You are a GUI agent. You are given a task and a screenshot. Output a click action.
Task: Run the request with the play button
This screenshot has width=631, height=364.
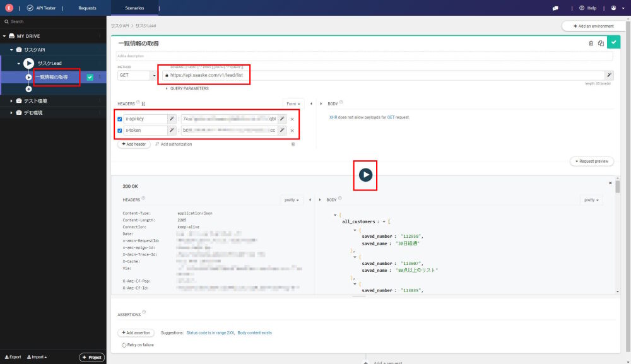[365, 175]
